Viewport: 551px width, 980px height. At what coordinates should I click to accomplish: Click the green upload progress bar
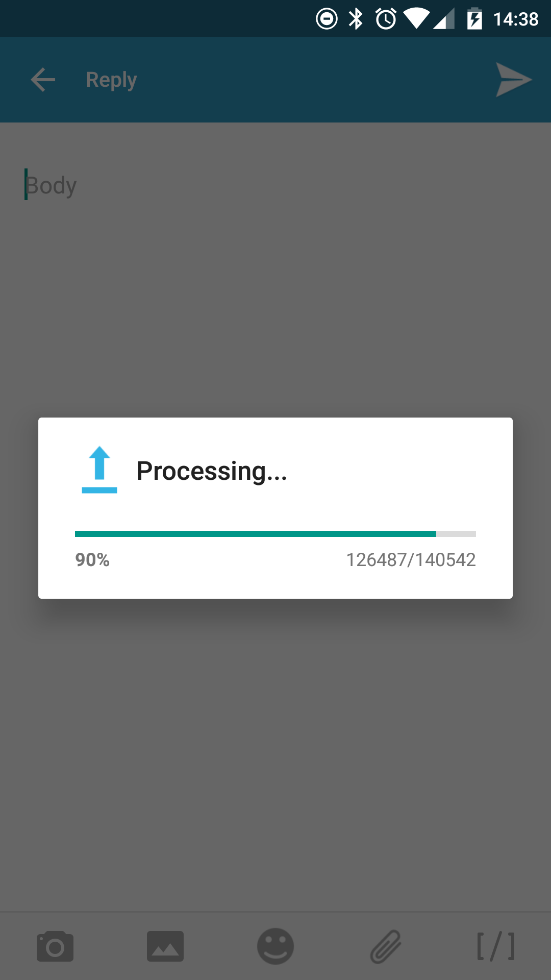275,534
